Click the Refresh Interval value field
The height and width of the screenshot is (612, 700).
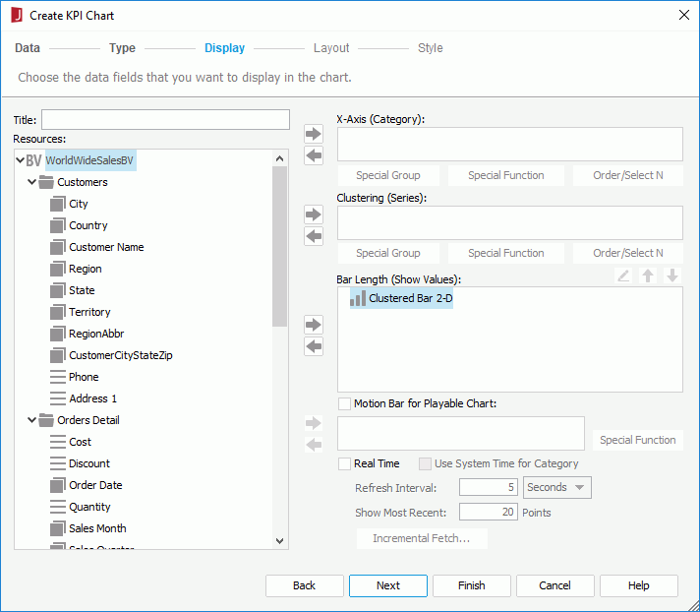tap(489, 487)
